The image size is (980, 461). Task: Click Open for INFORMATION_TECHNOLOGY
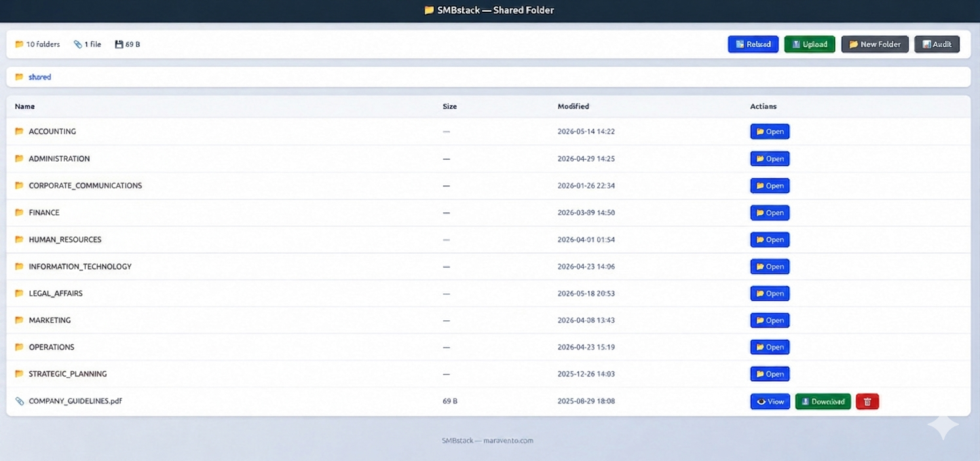pyautogui.click(x=770, y=267)
